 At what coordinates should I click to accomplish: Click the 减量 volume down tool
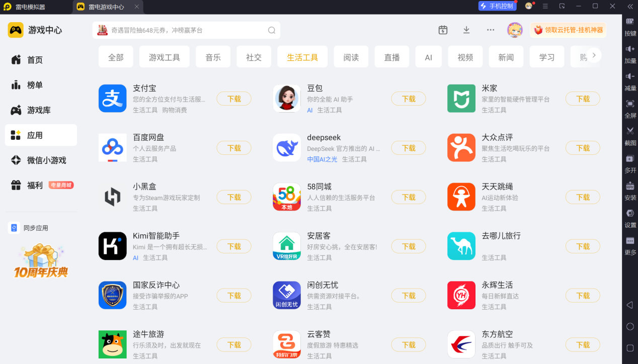(x=630, y=81)
